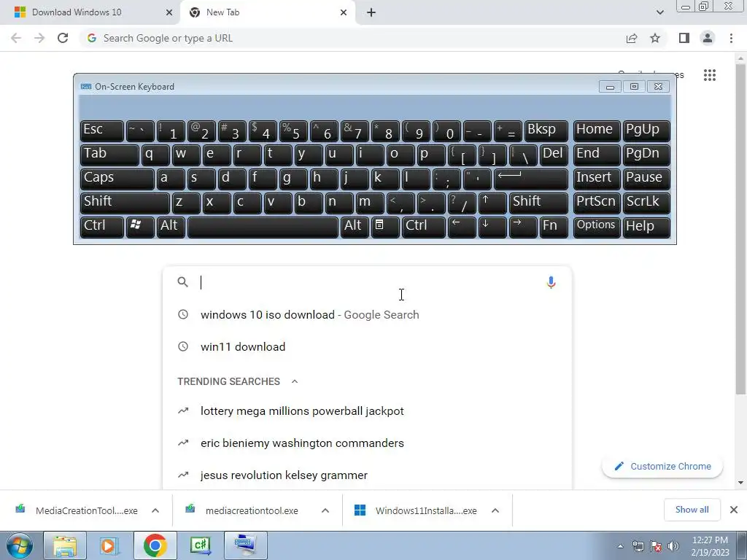Screen dimensions: 747x560
Task: Click the Help key on keyboard
Action: (646, 227)
